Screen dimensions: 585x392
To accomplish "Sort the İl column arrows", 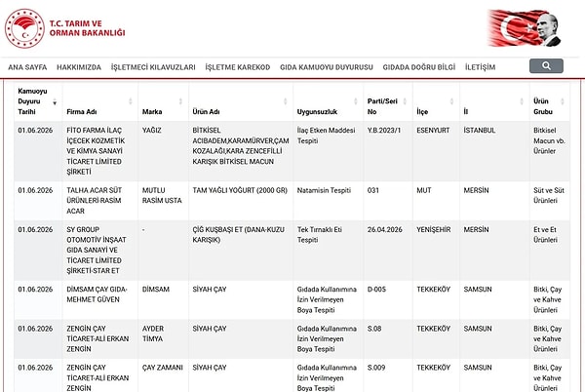I will [522, 101].
